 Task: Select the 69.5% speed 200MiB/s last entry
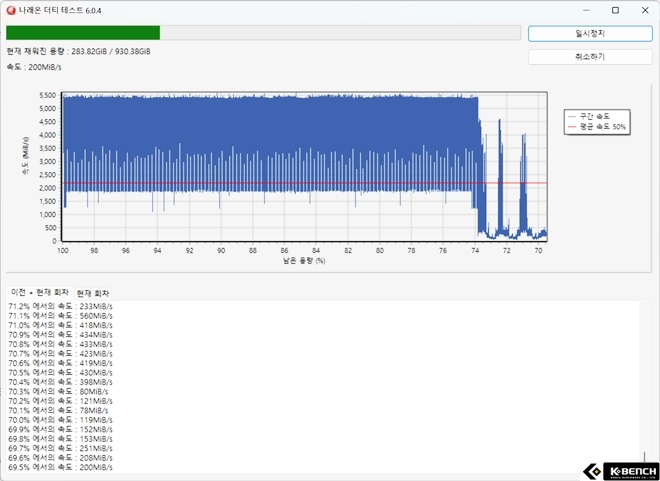pyautogui.click(x=60, y=467)
